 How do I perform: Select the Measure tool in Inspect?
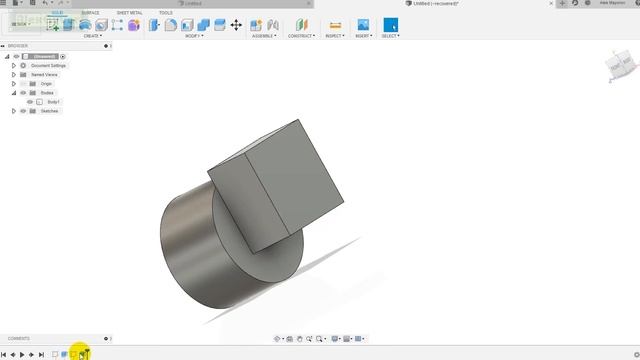[335, 25]
